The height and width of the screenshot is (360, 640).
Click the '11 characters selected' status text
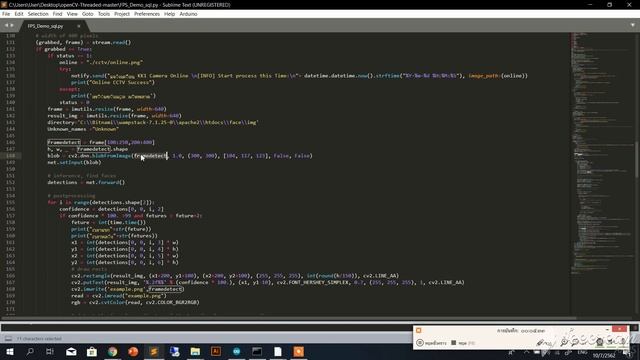coord(39,338)
